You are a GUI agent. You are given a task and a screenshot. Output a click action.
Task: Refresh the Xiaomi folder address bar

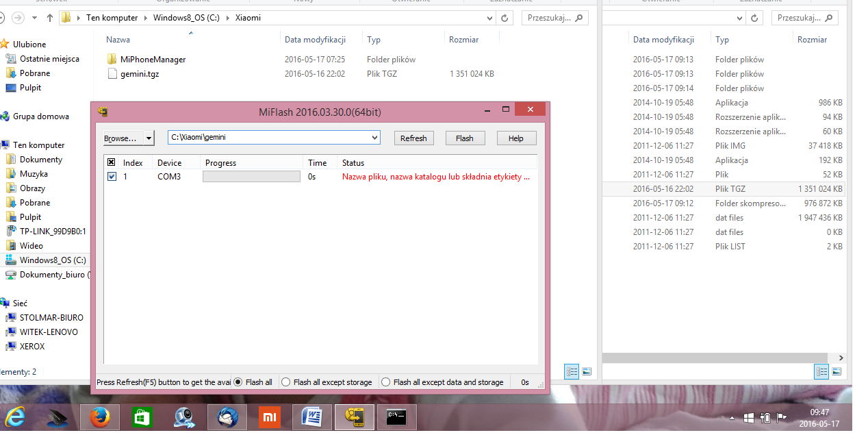[505, 18]
